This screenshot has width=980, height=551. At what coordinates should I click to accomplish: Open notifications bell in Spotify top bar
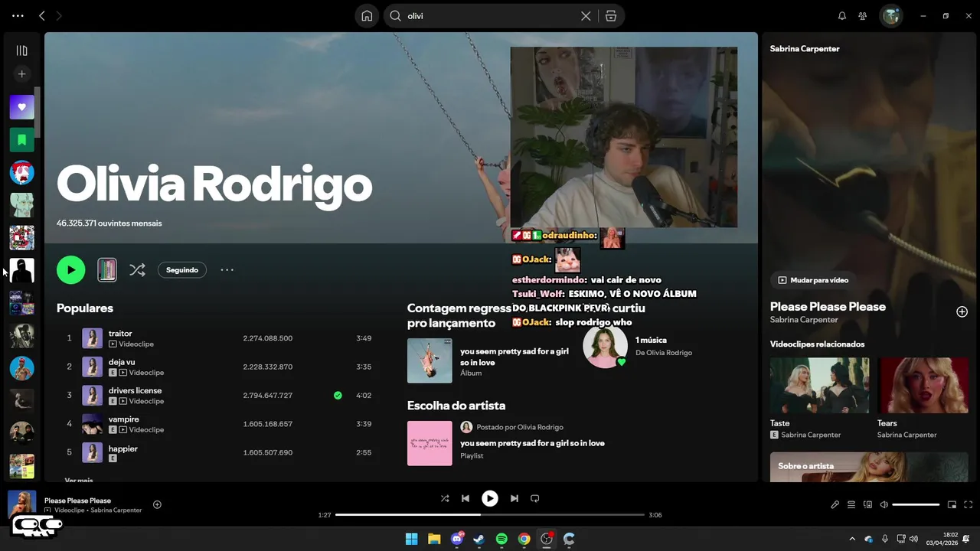[842, 16]
